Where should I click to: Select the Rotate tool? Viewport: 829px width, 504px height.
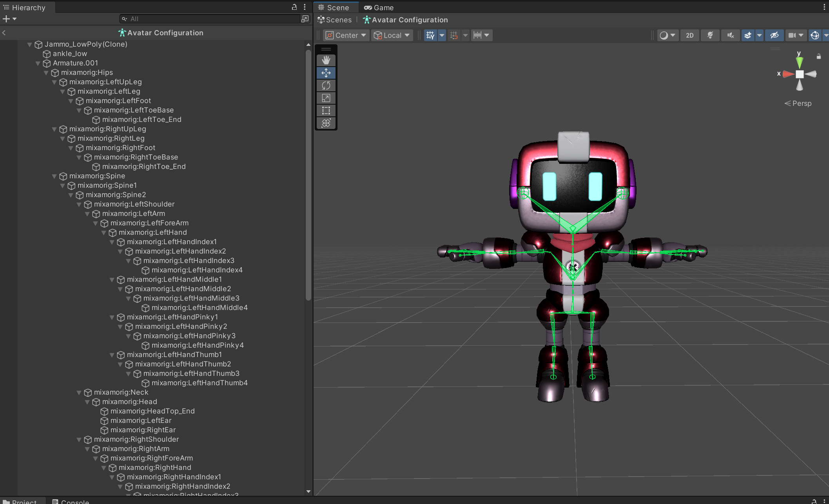pyautogui.click(x=326, y=85)
